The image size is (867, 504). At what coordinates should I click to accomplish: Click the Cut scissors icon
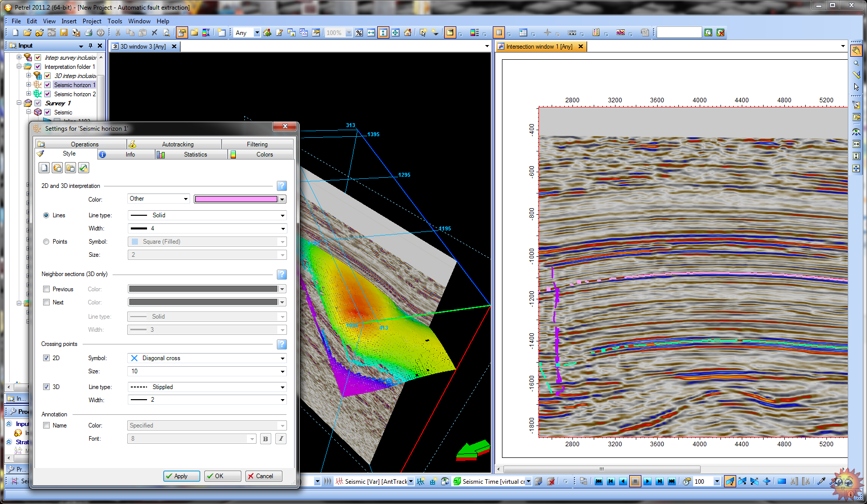tap(118, 32)
